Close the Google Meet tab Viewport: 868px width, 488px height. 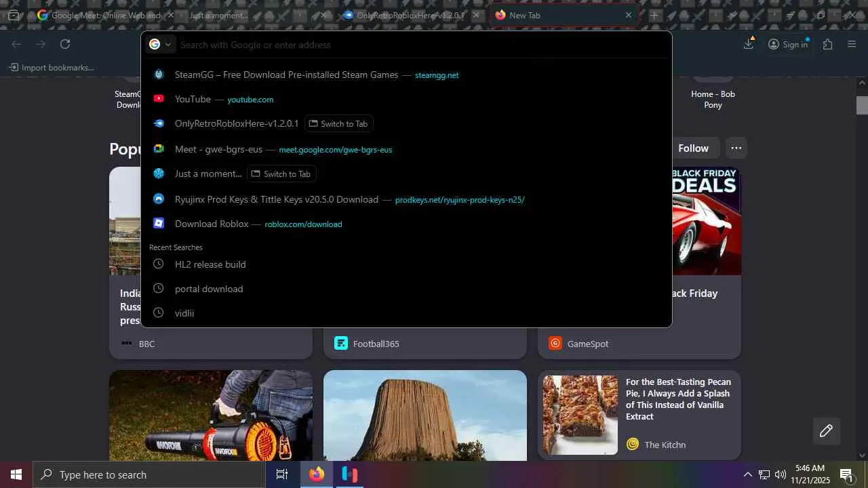pyautogui.click(x=170, y=15)
